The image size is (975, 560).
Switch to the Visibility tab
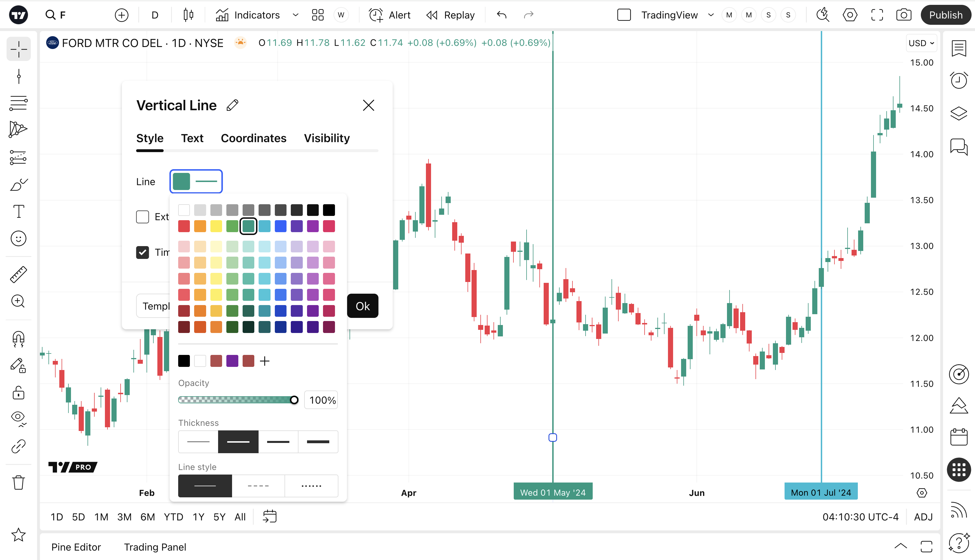[326, 138]
